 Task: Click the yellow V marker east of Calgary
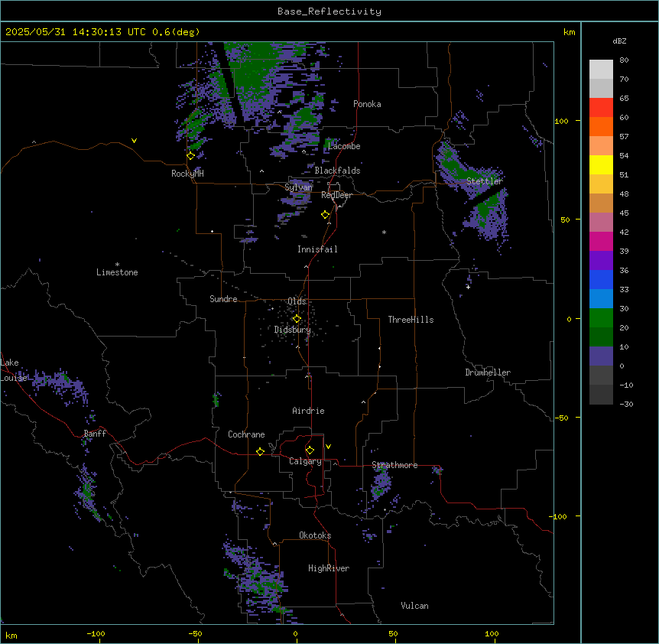pyautogui.click(x=328, y=447)
